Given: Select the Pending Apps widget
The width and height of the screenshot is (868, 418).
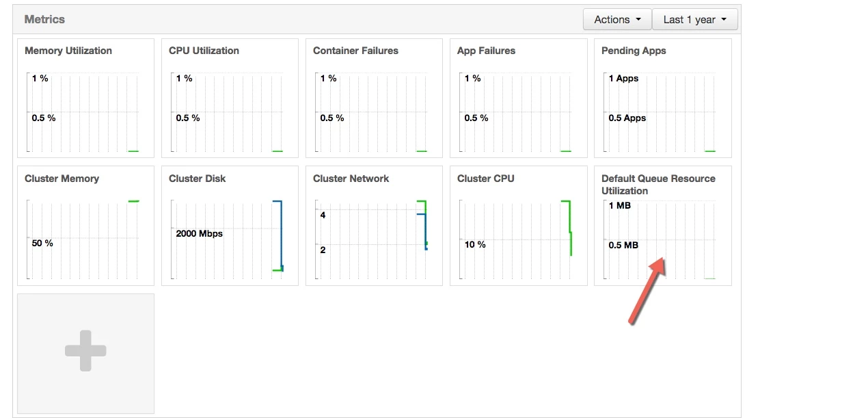Looking at the screenshot, I should [662, 99].
